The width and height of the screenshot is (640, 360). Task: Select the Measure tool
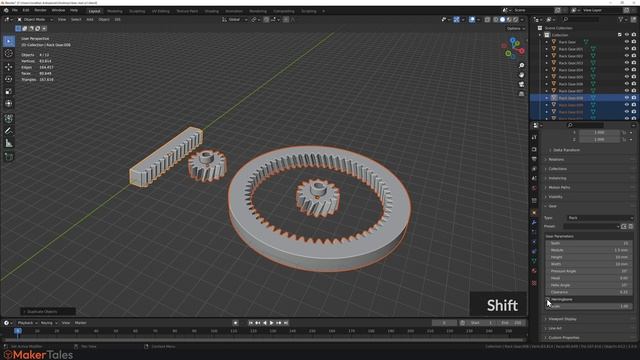9,143
